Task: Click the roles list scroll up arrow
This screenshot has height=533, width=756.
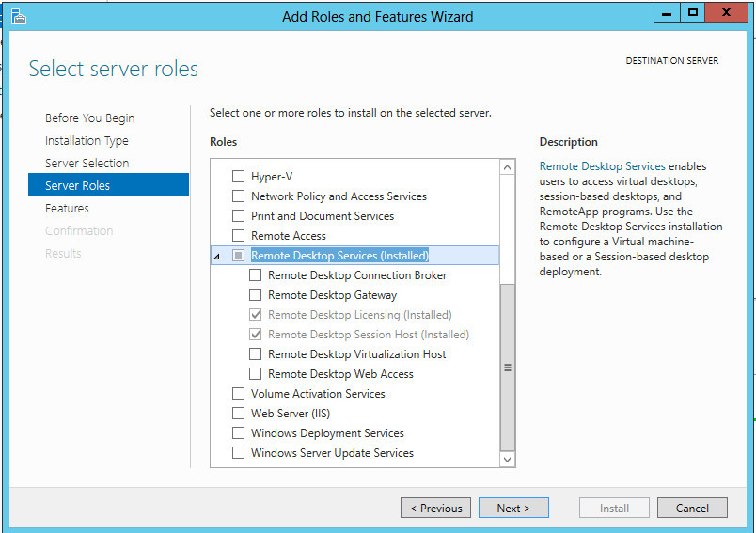Action: tap(507, 167)
